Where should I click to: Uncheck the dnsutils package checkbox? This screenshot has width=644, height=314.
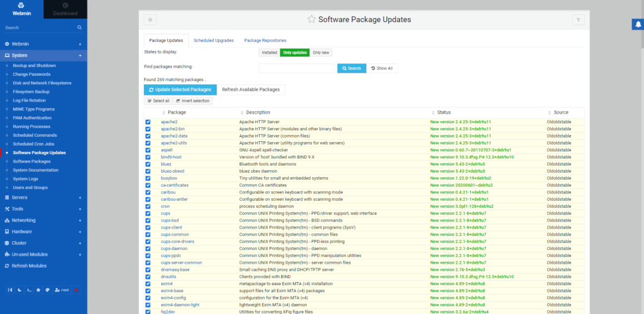[x=148, y=277]
